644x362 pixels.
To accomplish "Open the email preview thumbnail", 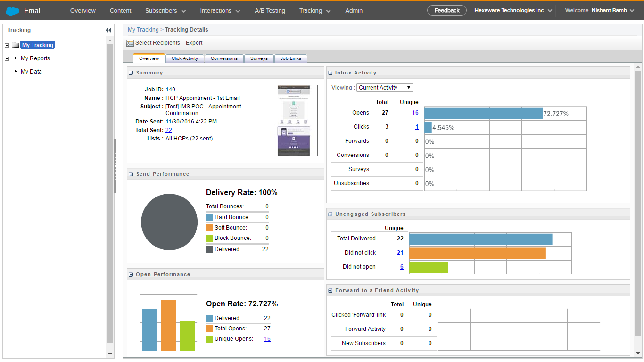I will point(293,121).
